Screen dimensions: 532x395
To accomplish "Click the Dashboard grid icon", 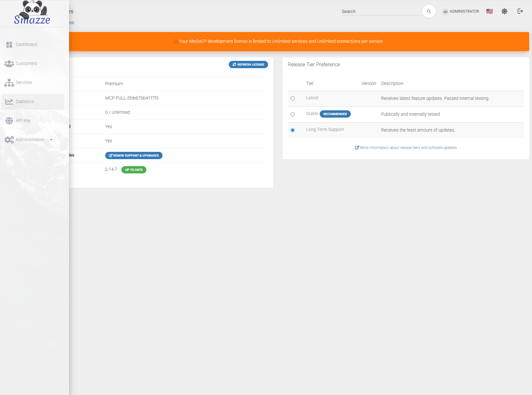I will coord(9,45).
